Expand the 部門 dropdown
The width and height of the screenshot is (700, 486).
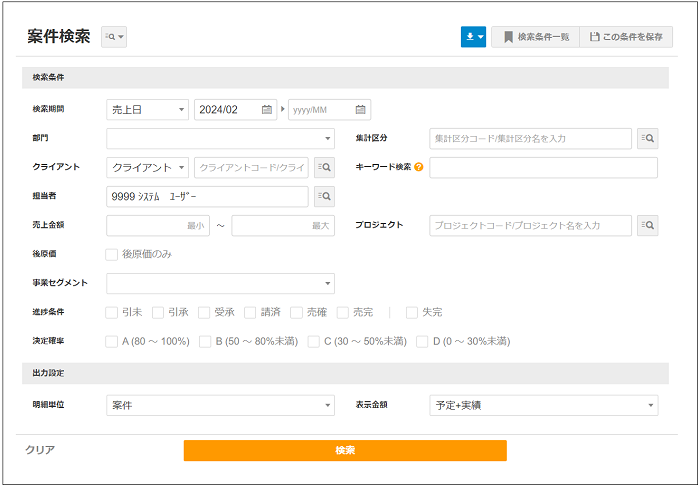[221, 138]
